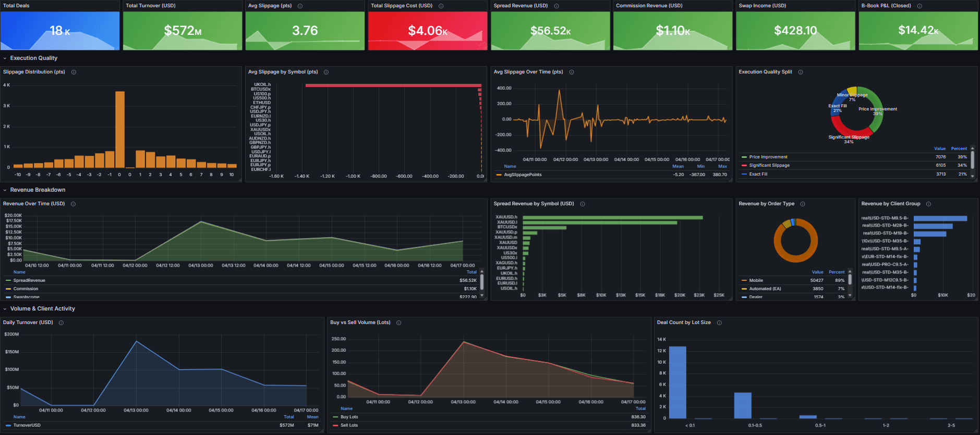
Task: Sort Daily Turnover legend by Mean column
Action: click(x=312, y=417)
